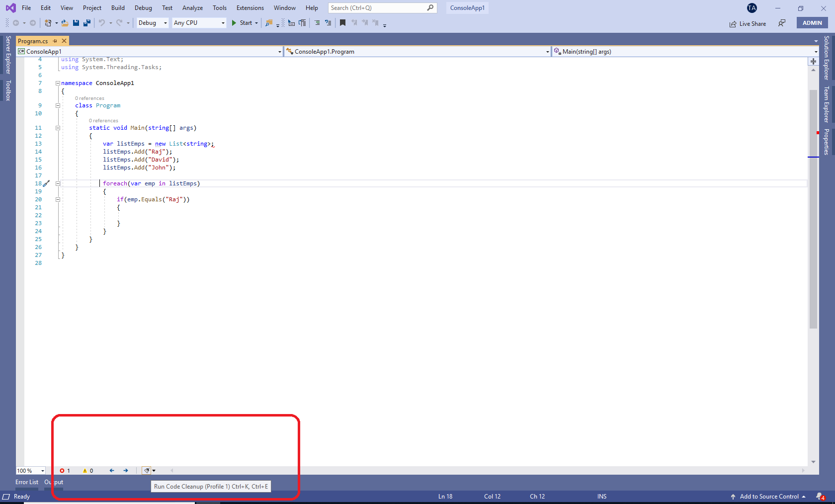Open the Tools menu
Screen dimensions: 835x504
(x=220, y=8)
